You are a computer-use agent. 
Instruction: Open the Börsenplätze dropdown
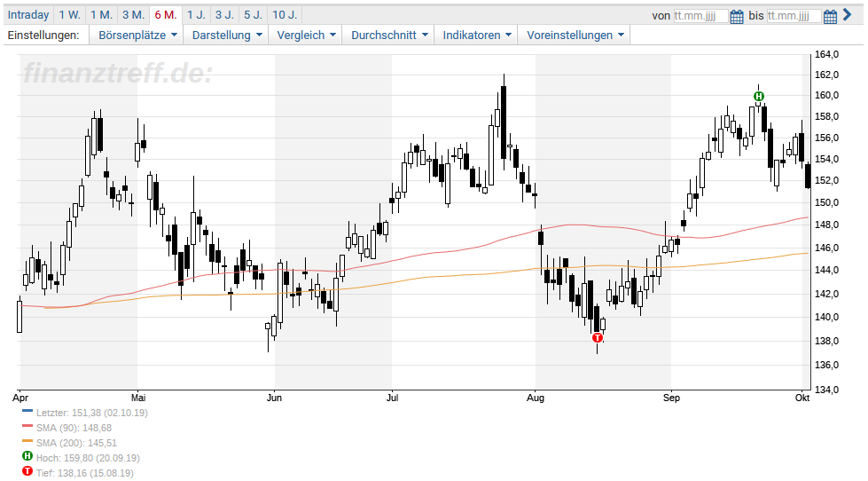point(137,35)
